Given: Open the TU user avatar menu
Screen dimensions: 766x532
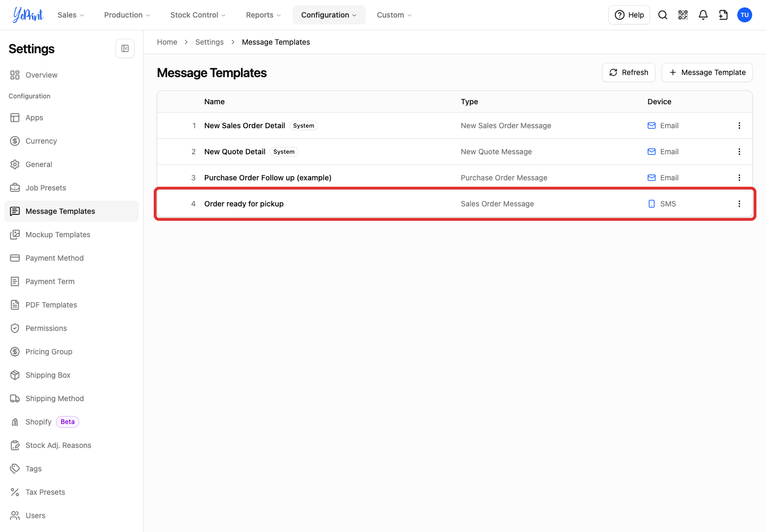Looking at the screenshot, I should [745, 15].
